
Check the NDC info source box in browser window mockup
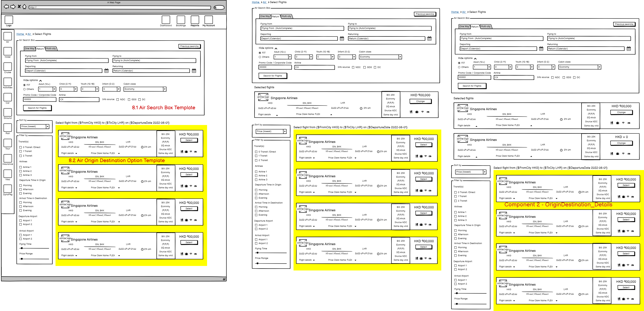point(118,100)
